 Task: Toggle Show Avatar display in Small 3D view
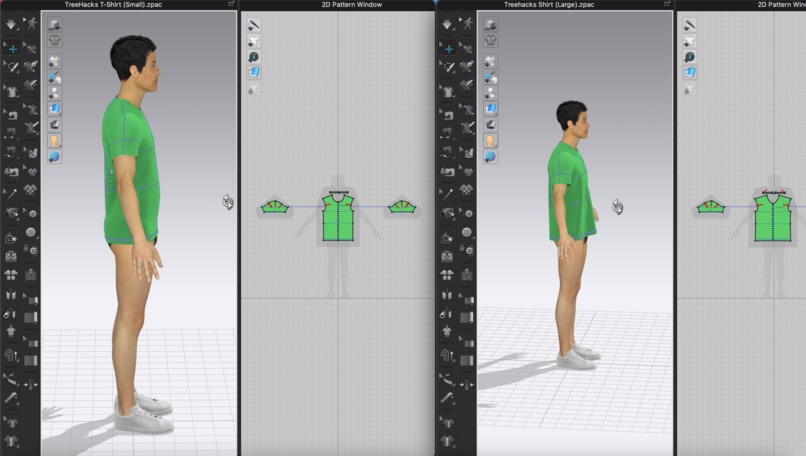(x=54, y=93)
